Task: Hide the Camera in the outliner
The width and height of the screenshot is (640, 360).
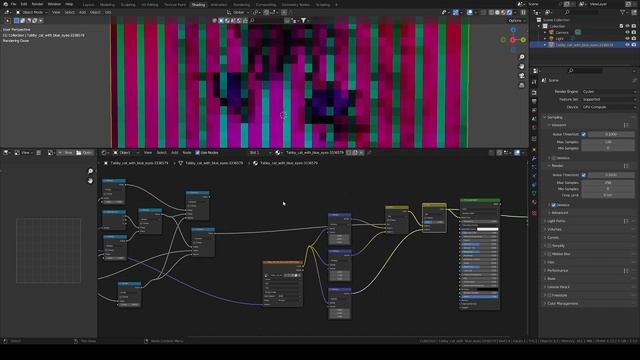Action: [x=627, y=32]
